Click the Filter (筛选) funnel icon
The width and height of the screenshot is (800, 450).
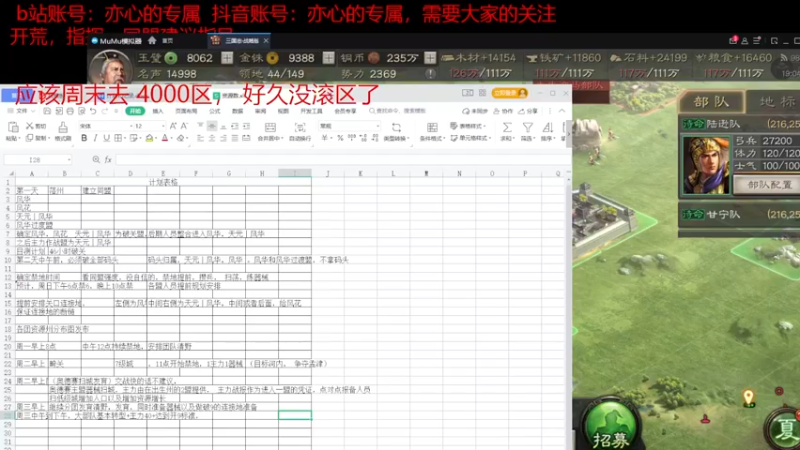tap(528, 127)
